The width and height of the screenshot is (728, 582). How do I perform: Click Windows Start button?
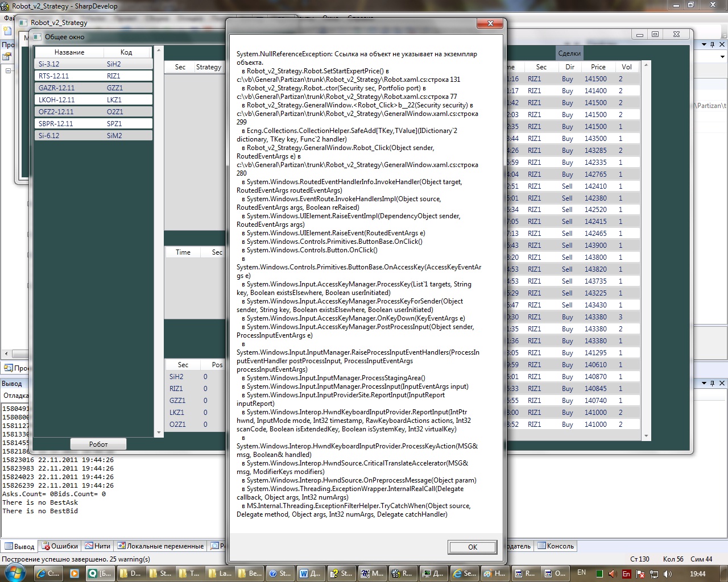(14, 573)
